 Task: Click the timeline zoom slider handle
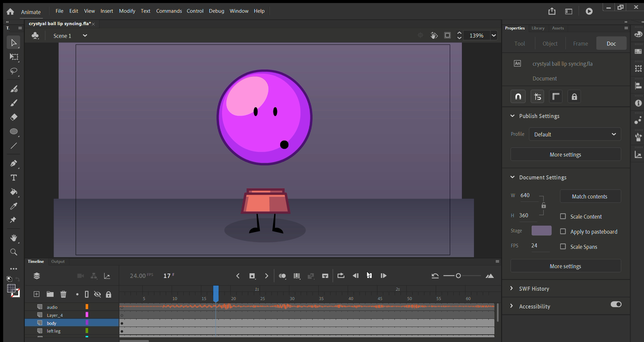[459, 276]
